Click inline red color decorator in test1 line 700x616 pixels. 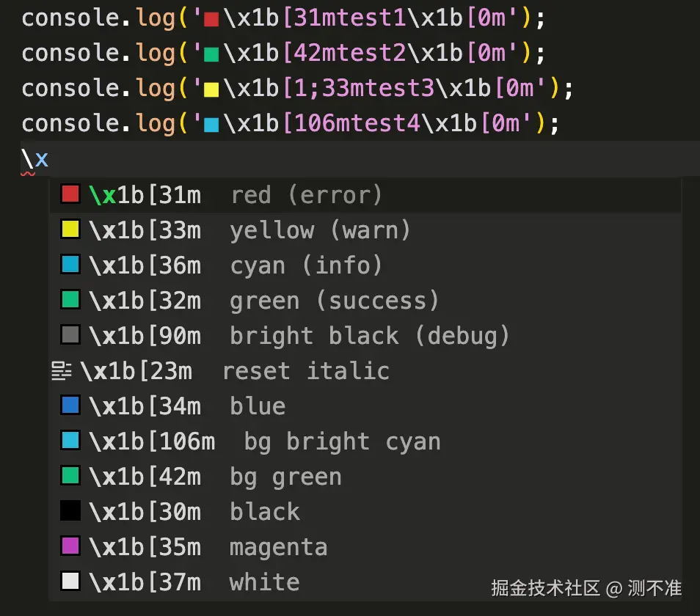[211, 20]
